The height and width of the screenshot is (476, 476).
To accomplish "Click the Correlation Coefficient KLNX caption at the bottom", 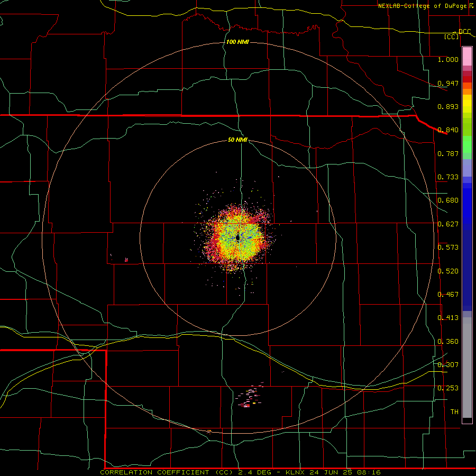I will 240,472.
